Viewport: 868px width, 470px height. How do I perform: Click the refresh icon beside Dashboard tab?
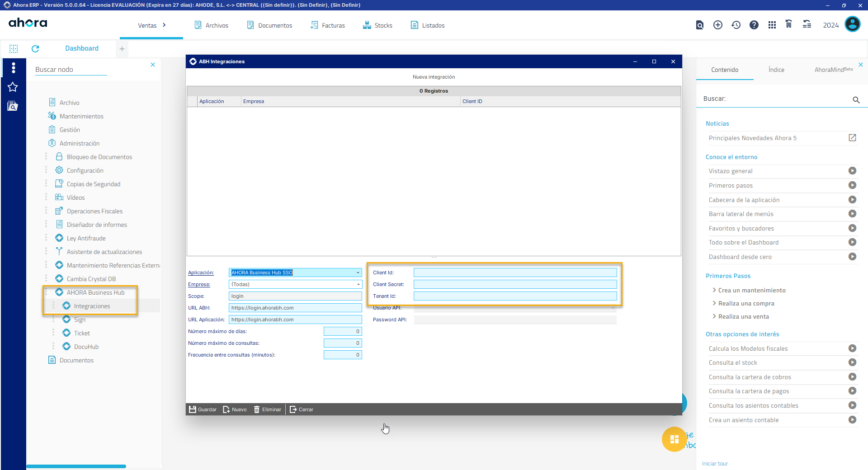point(35,48)
